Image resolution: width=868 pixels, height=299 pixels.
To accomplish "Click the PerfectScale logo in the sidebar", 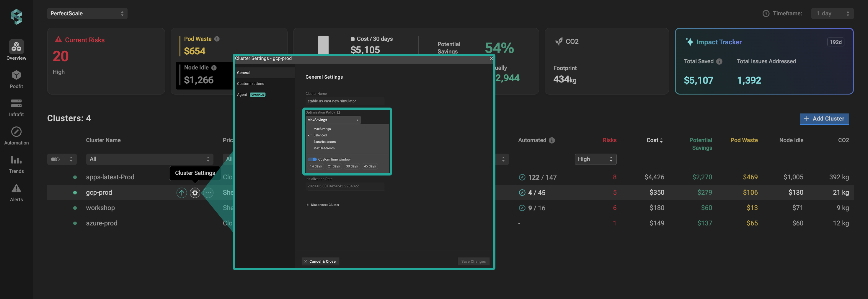I will pyautogui.click(x=16, y=17).
